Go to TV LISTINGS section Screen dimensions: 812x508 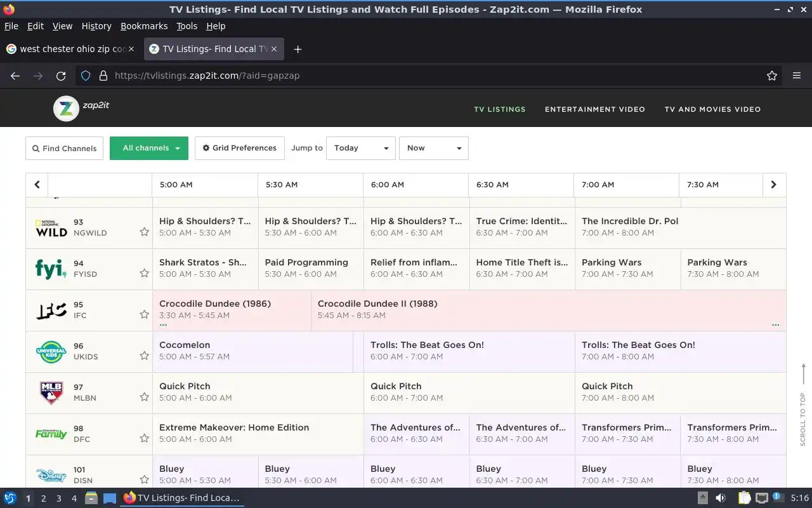tap(500, 109)
